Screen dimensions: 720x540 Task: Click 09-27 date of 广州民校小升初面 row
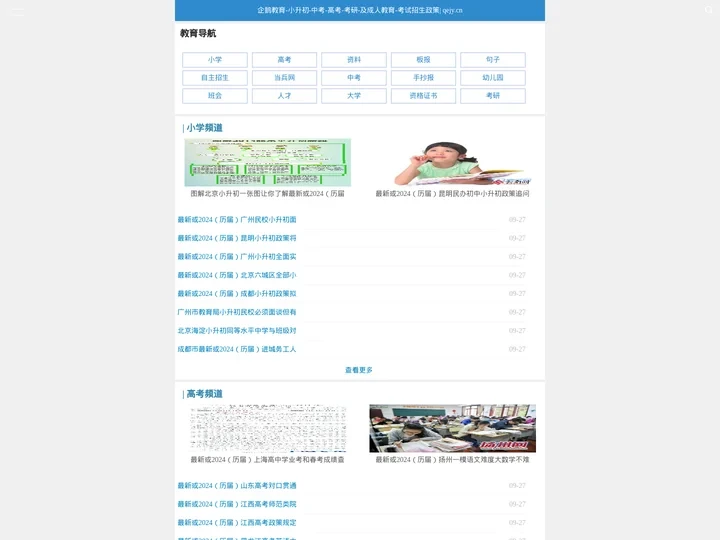pos(517,220)
